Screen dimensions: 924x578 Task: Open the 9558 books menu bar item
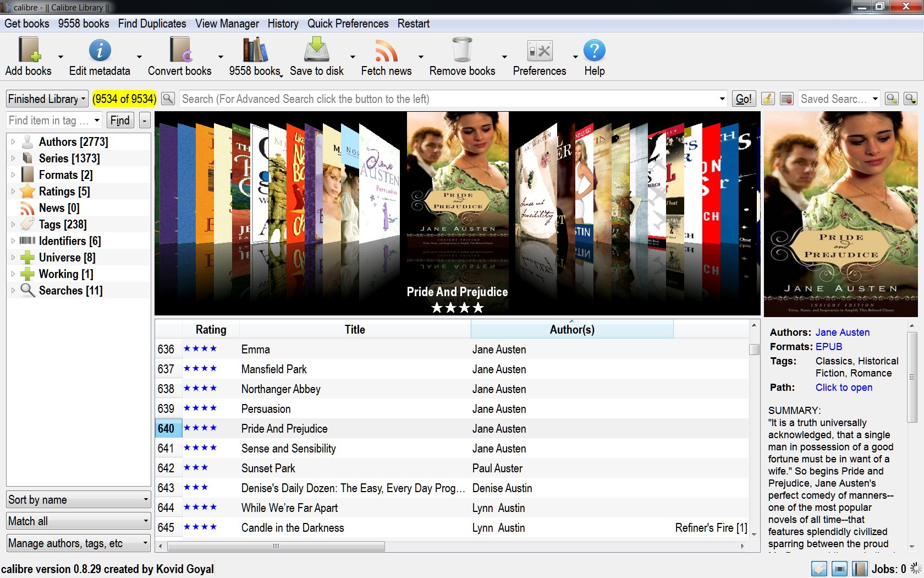pos(84,24)
